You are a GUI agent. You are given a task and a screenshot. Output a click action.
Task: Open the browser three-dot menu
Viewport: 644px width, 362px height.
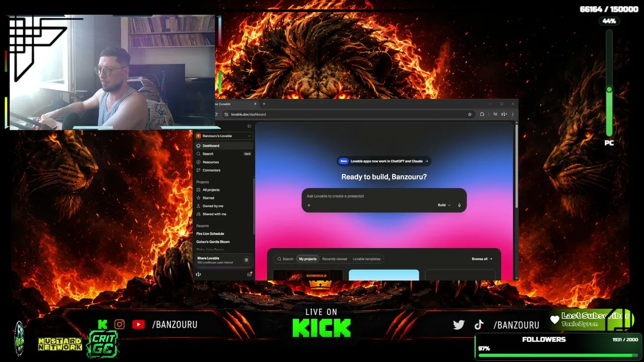point(513,114)
